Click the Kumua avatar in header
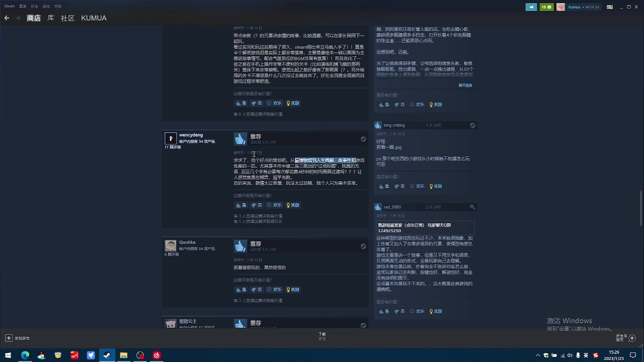Screen dimensions: 644x362 tap(560, 7)
